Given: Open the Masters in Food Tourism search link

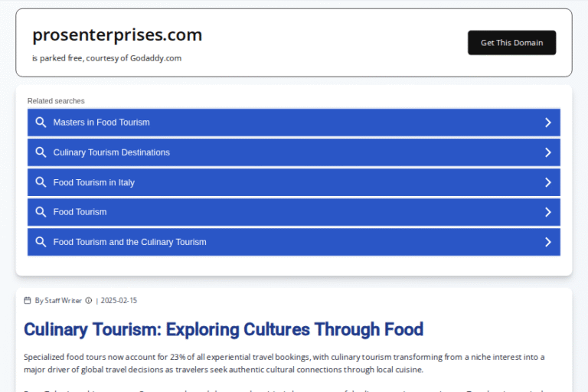Looking at the screenshot, I should pos(101,122).
